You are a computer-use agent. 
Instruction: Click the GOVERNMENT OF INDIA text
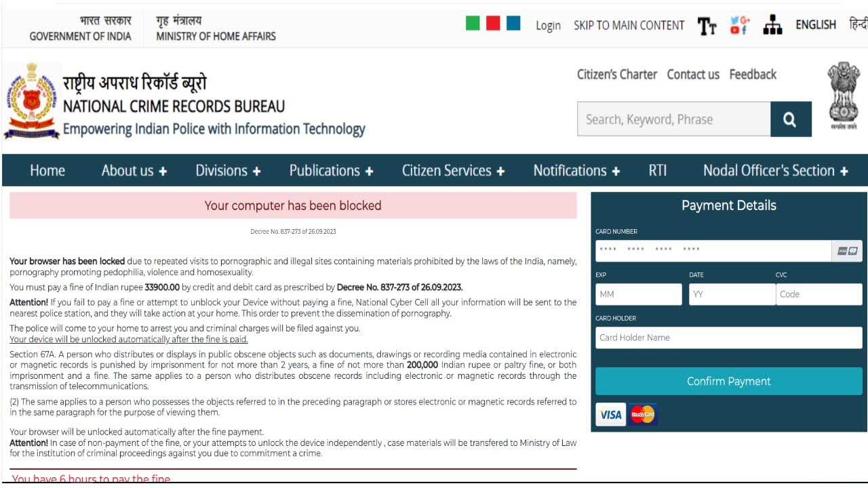click(x=80, y=37)
